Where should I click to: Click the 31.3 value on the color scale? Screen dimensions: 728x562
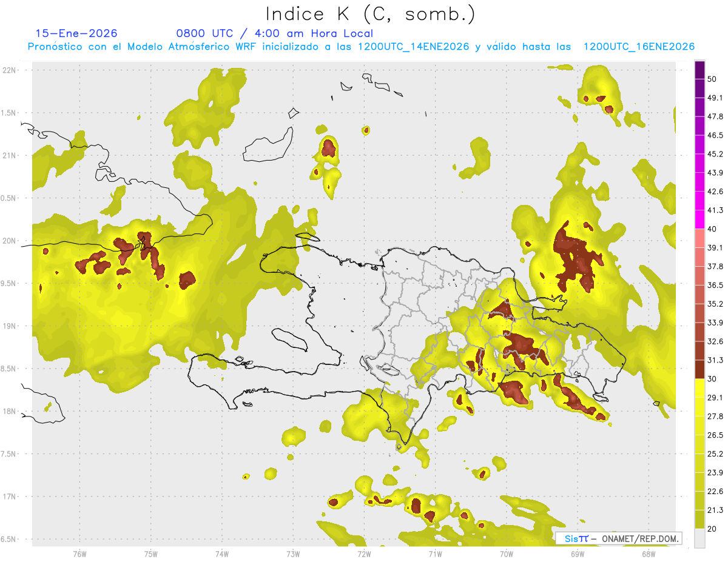(715, 360)
